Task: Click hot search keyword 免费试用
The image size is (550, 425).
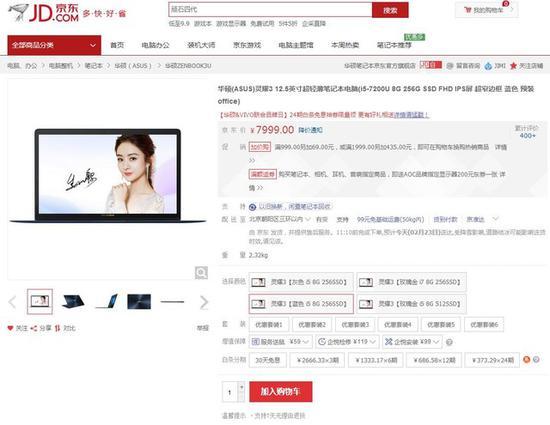Action: [262, 23]
